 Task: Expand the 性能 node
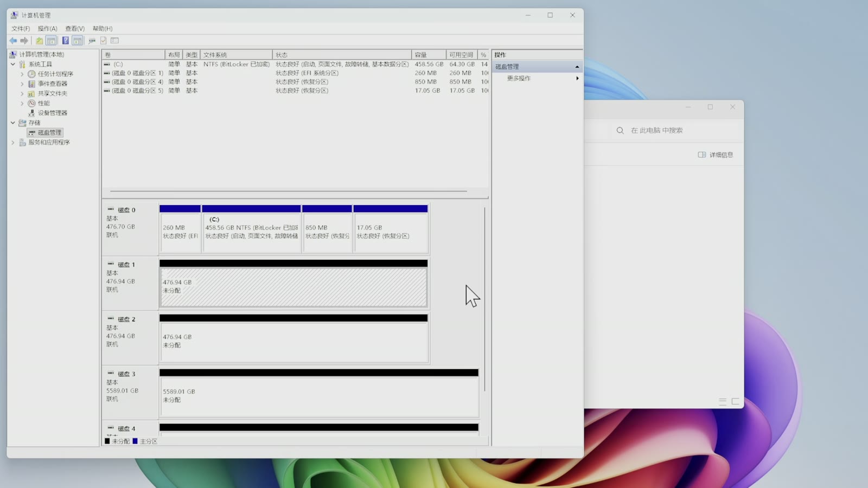[22, 103]
